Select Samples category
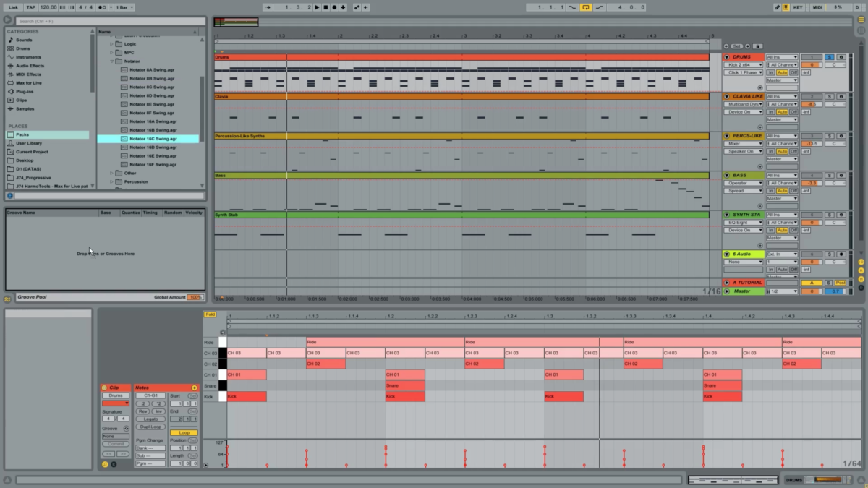This screenshot has width=868, height=488. point(25,108)
